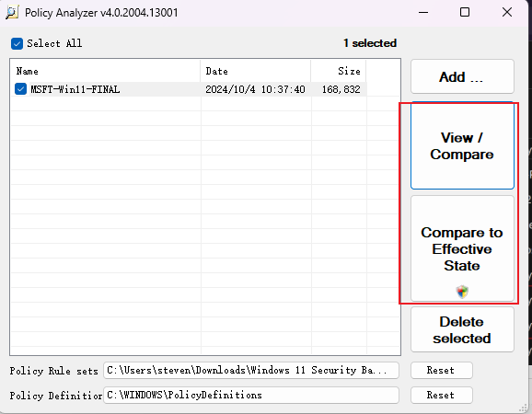
Task: Maximize the Policy Analyzer window
Action: (x=465, y=13)
